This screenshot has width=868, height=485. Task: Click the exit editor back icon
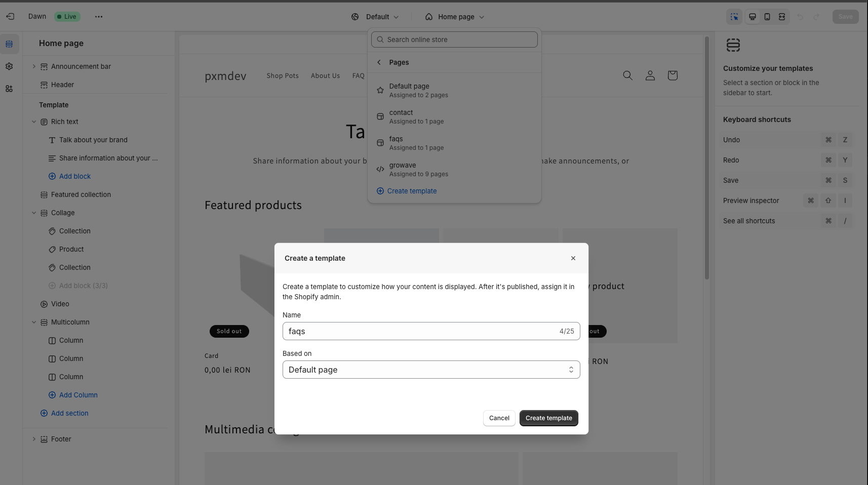[x=10, y=17]
